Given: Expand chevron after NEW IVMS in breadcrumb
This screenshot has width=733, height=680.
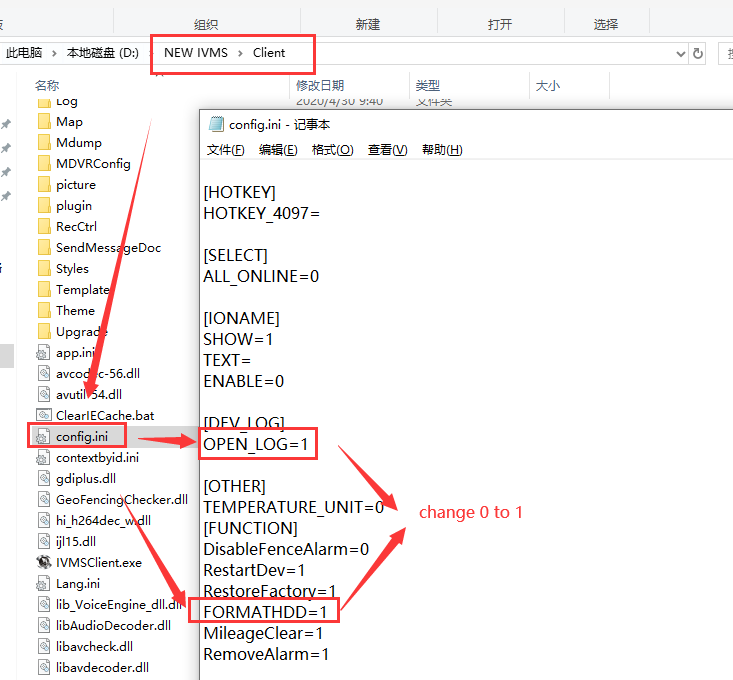Looking at the screenshot, I should click(240, 53).
